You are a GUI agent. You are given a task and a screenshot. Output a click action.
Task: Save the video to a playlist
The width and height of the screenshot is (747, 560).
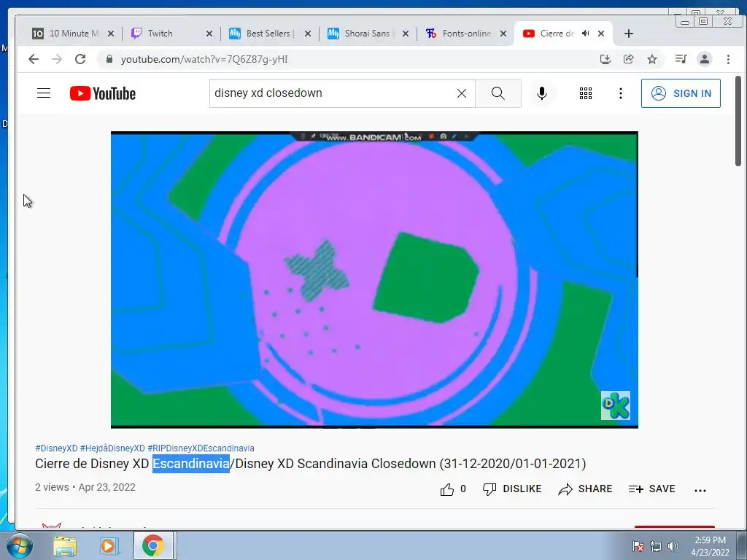pyautogui.click(x=651, y=489)
